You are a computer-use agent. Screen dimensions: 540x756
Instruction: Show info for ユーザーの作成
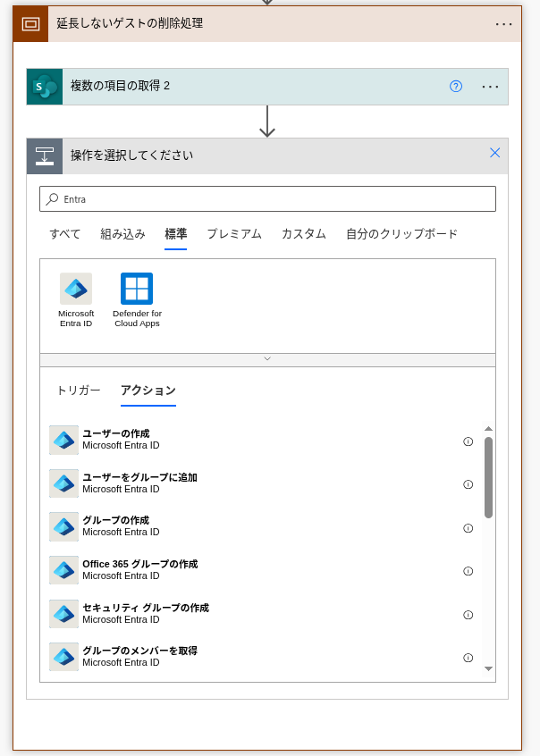tap(468, 441)
